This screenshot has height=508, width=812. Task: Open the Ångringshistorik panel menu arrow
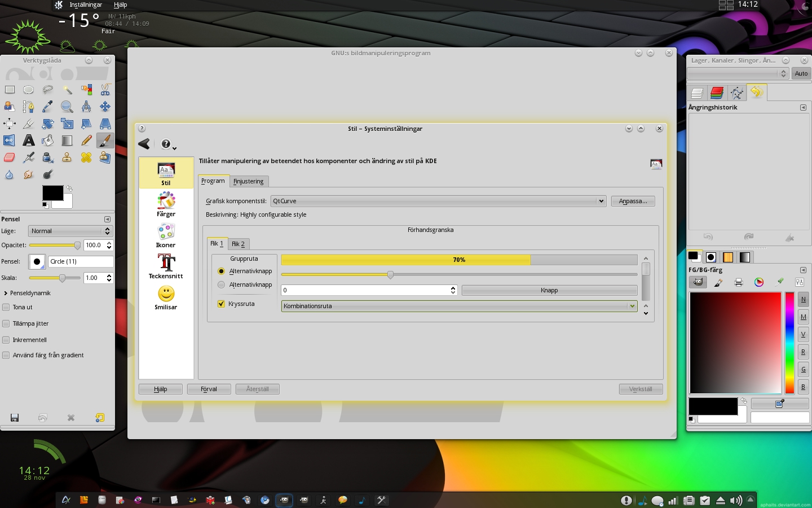[803, 107]
